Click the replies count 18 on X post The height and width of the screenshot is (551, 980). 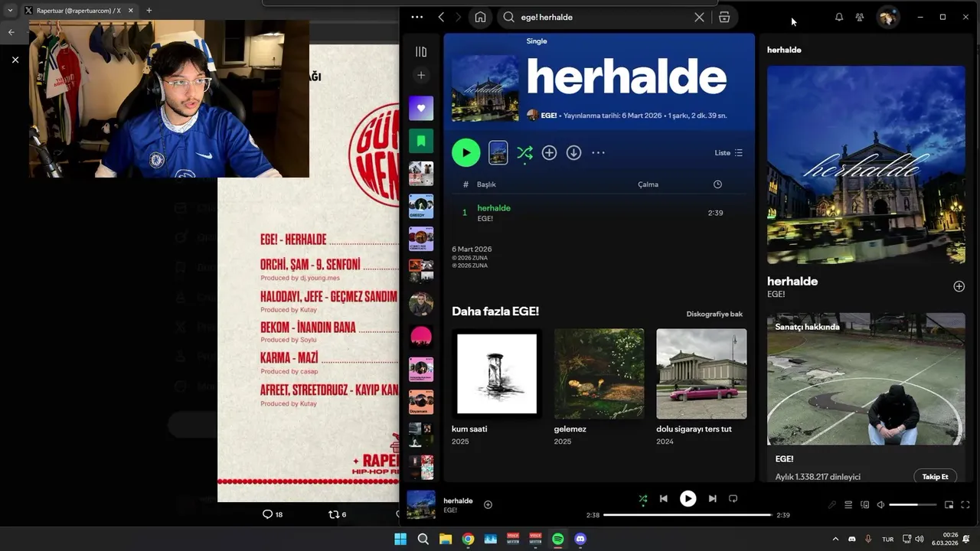point(273,514)
